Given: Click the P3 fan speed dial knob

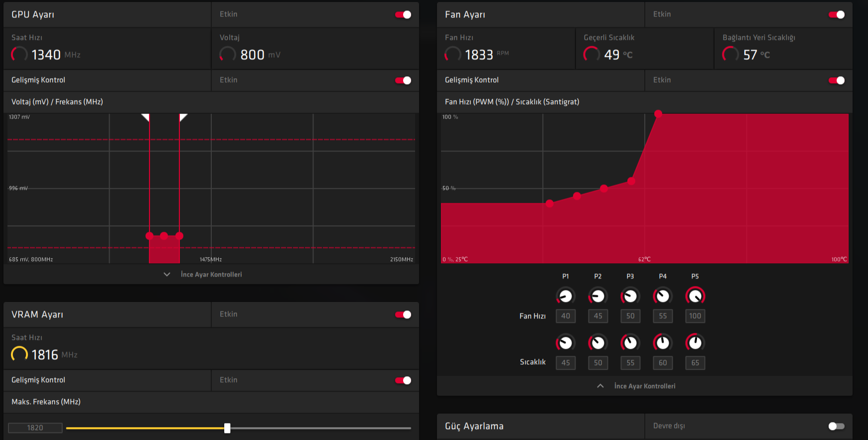Looking at the screenshot, I should tap(630, 296).
